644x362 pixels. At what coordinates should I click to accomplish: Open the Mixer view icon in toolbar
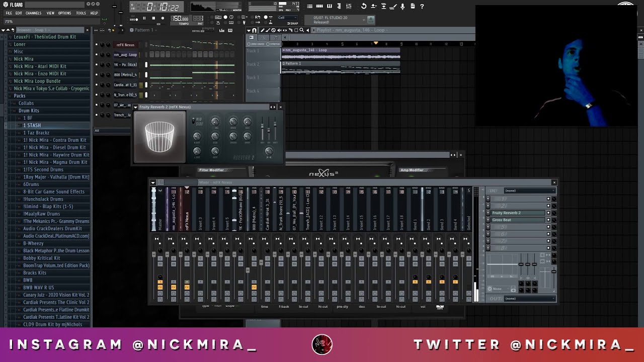pyautogui.click(x=349, y=6)
